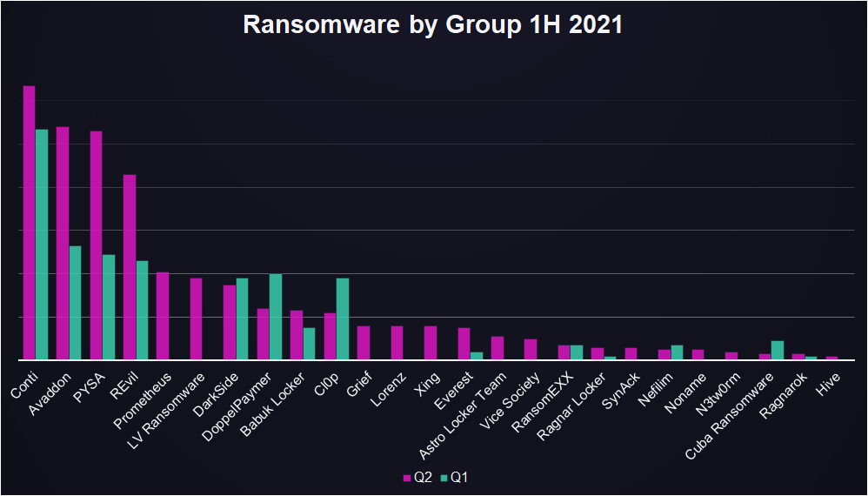Click the Q2 magenta legend swatch
Image resolution: width=868 pixels, height=496 pixels.
pos(407,478)
